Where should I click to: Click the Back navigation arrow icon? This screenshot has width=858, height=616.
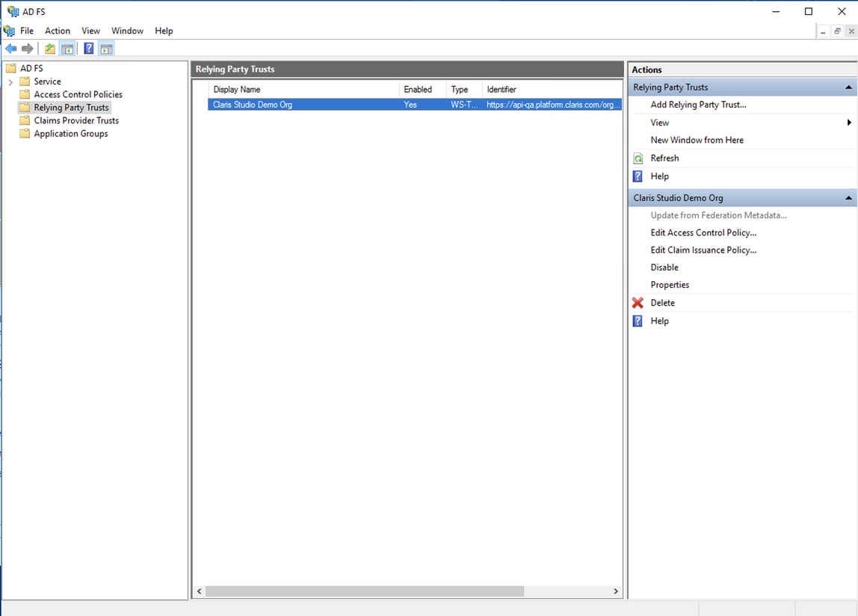(x=11, y=48)
